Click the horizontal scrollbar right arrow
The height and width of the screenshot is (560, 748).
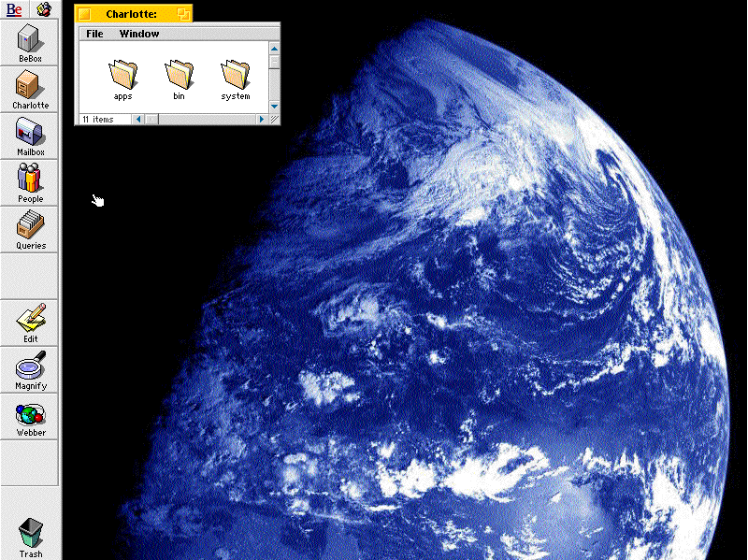coord(262,120)
